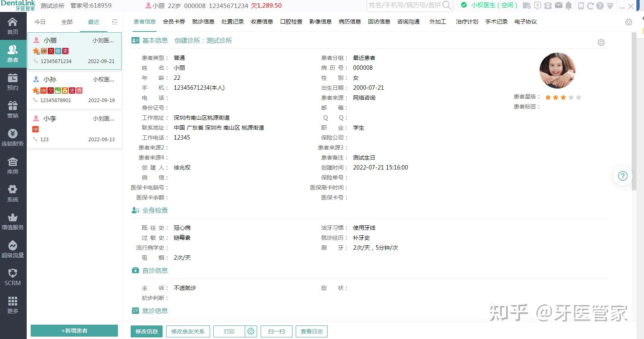
Task: Open the 回访信息 tab
Action: 379,22
